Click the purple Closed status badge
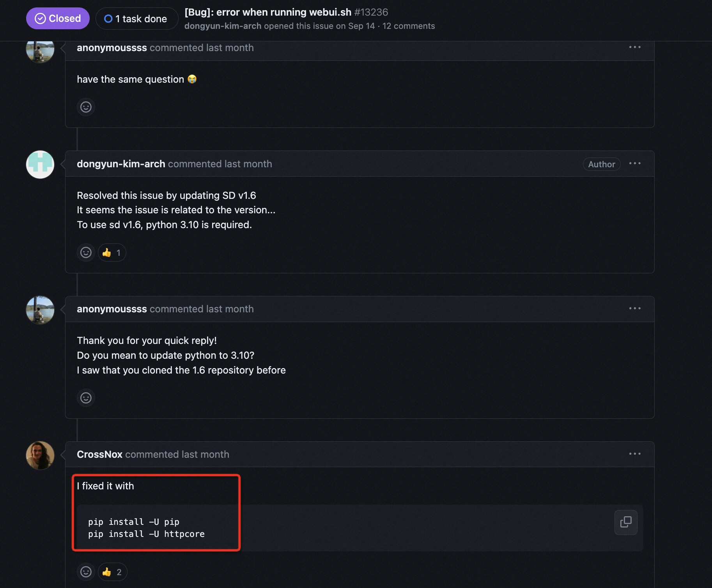 tap(58, 18)
